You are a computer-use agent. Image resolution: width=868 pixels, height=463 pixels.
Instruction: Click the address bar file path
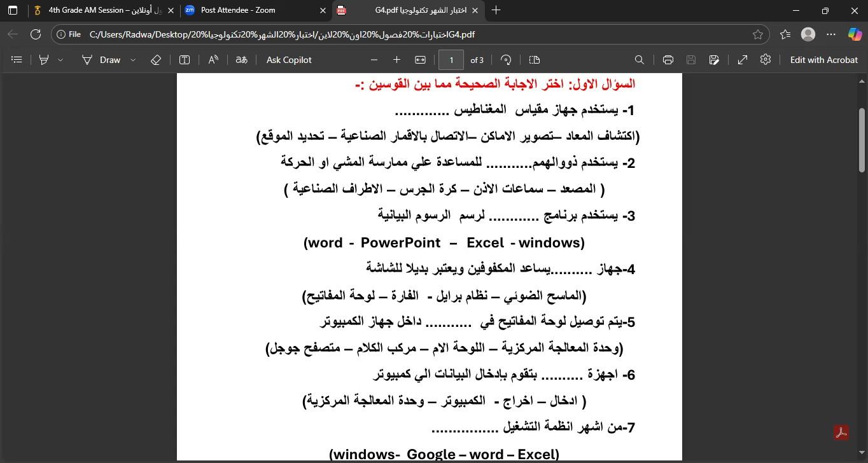(282, 34)
